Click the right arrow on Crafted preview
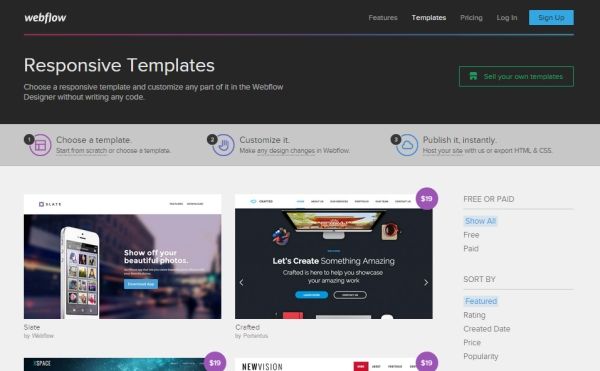Screen dimensions: 600x371 tap(426, 283)
